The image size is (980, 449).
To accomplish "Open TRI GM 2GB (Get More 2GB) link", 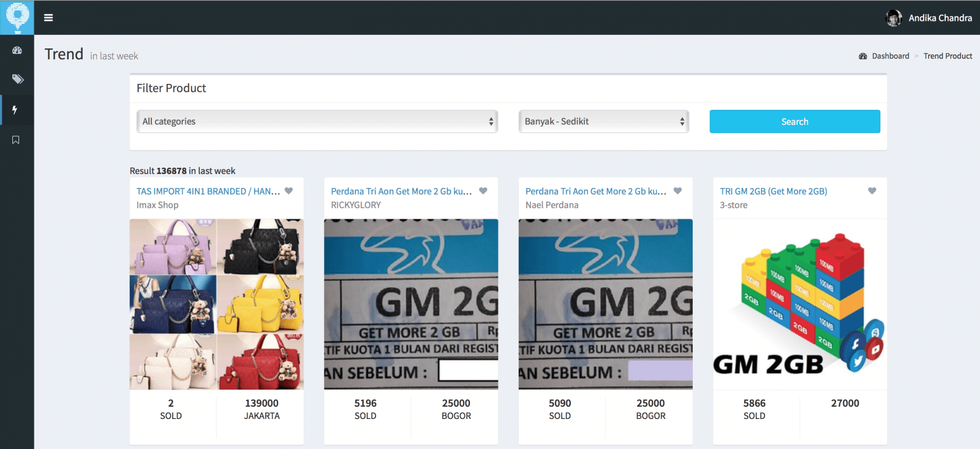I will pyautogui.click(x=774, y=191).
